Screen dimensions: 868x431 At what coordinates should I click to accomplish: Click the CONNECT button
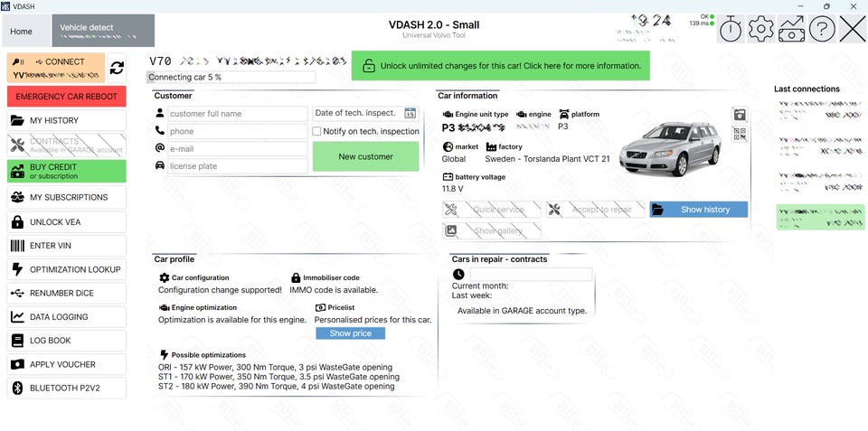[x=56, y=68]
